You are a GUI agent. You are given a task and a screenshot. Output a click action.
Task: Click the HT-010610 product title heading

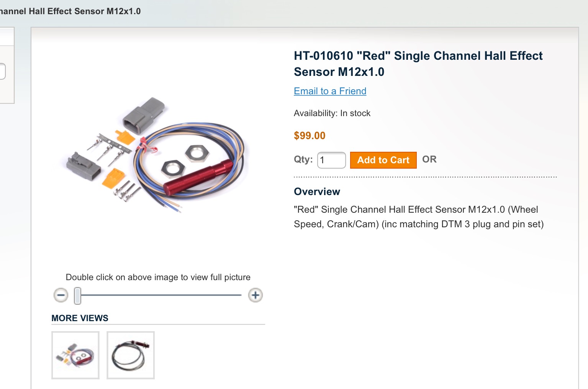pyautogui.click(x=418, y=64)
